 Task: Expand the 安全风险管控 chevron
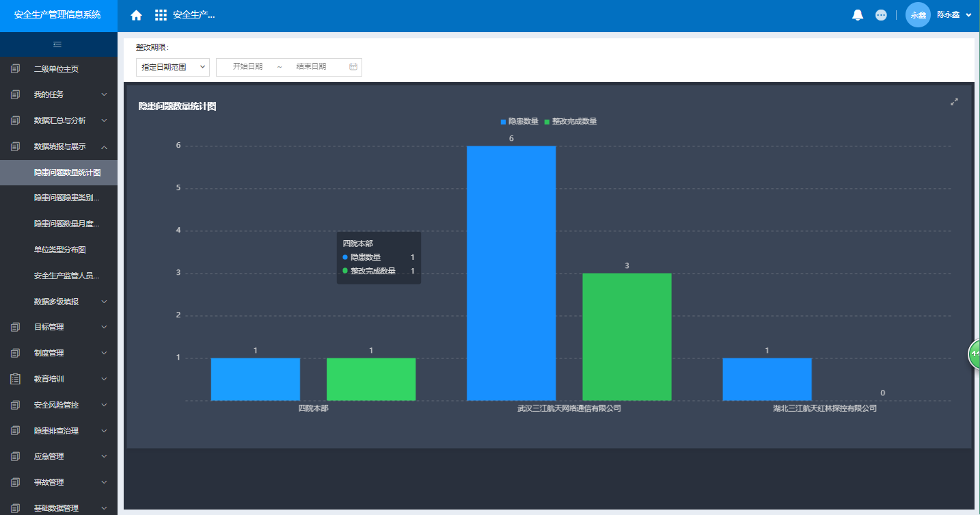pos(104,405)
